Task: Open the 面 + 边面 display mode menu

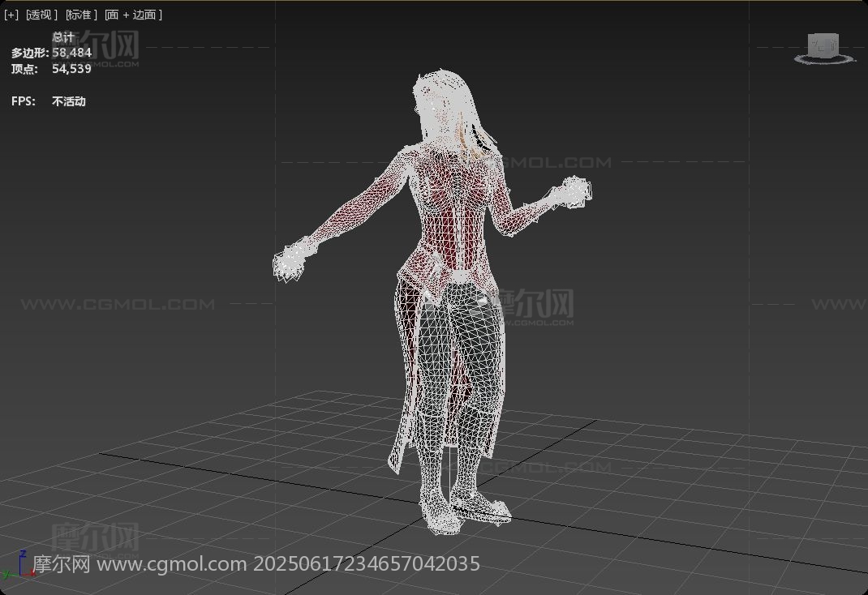Action: pos(133,15)
